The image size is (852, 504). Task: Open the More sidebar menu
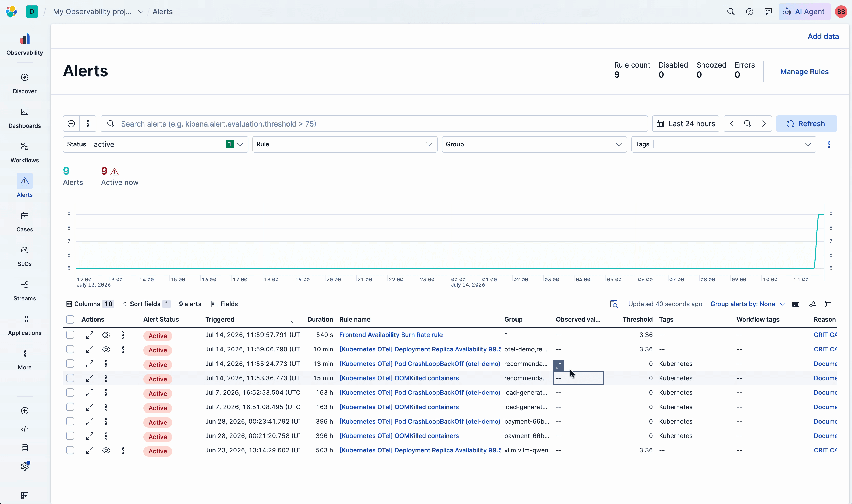24,360
